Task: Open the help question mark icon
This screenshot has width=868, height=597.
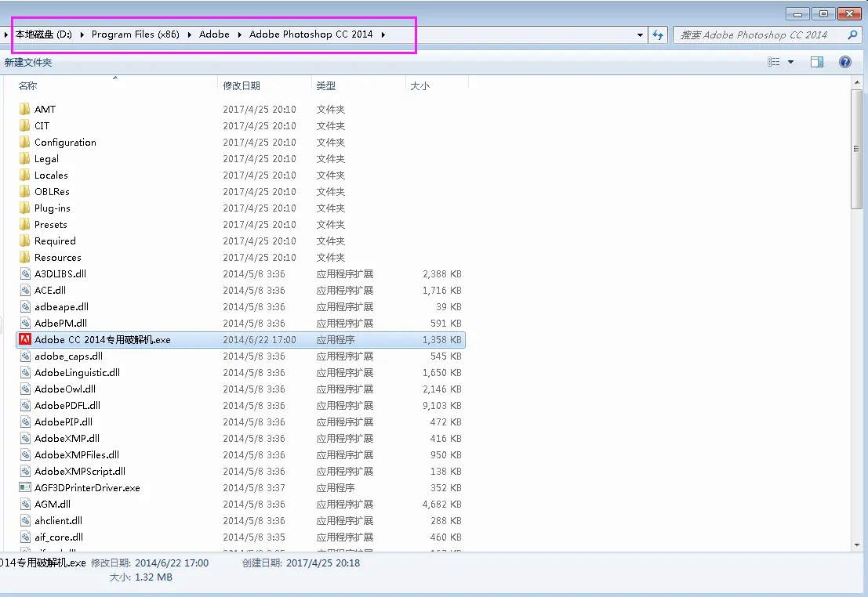Action: pos(844,62)
